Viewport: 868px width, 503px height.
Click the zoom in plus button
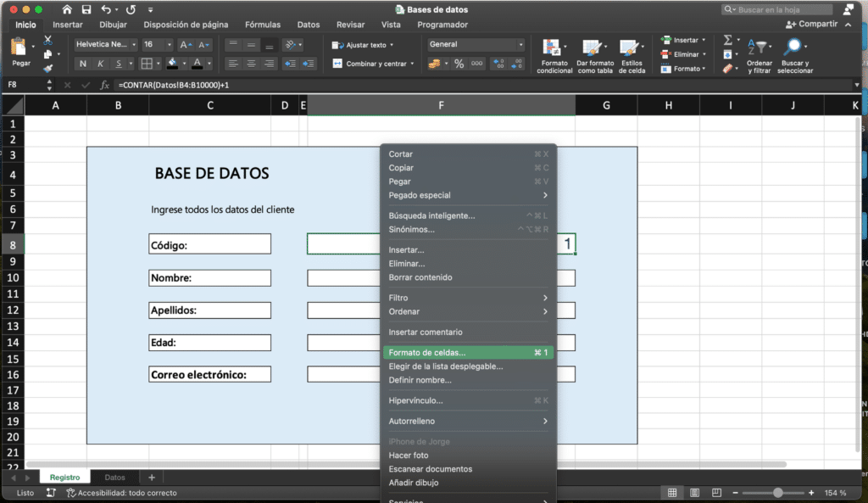click(811, 493)
